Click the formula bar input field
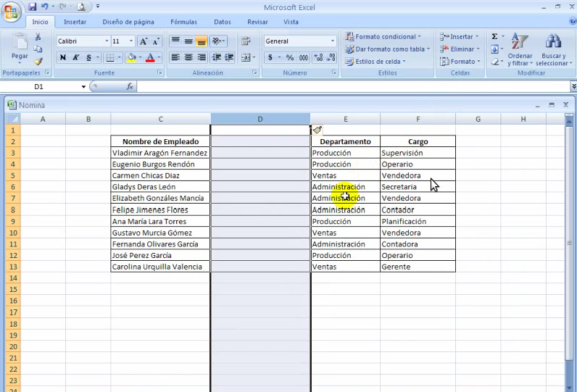The width and height of the screenshot is (577, 392). (348, 86)
